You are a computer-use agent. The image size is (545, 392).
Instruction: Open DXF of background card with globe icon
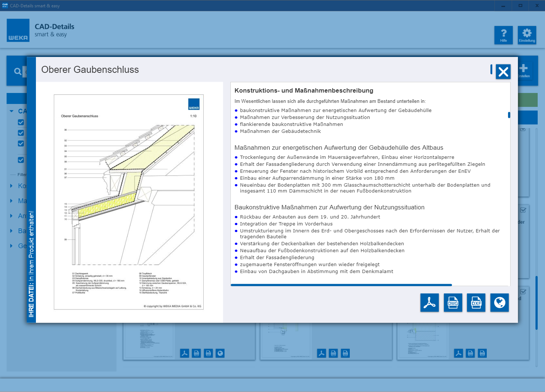(x=208, y=353)
